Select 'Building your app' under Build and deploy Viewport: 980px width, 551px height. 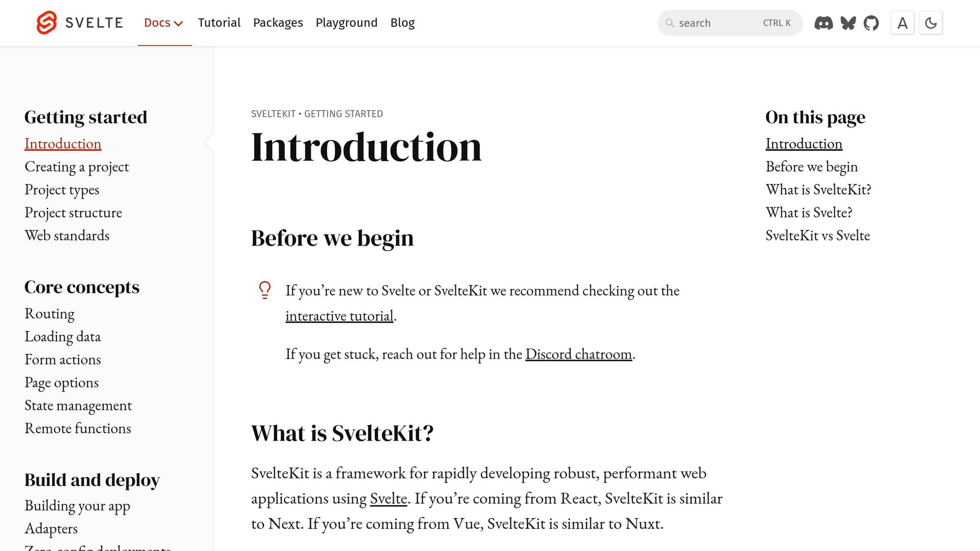[x=77, y=506]
